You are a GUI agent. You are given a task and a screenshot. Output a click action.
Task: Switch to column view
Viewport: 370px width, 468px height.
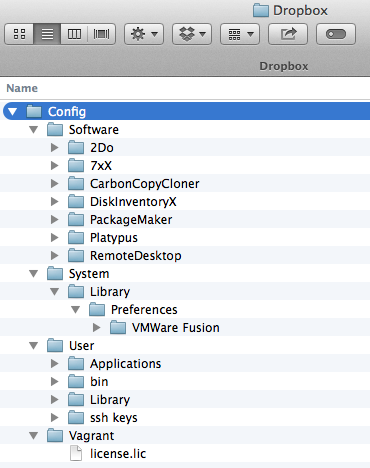coord(74,34)
